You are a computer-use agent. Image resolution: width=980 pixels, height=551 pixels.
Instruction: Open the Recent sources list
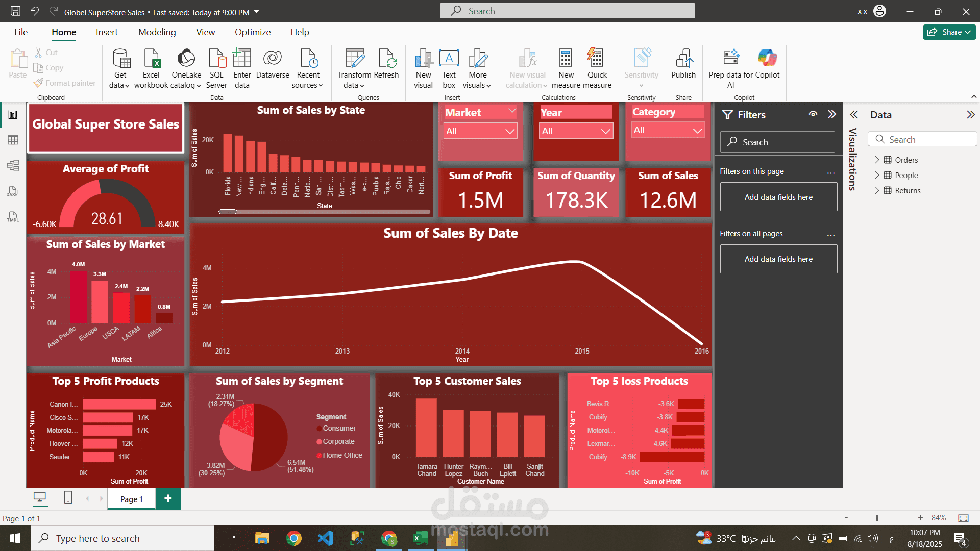point(308,69)
